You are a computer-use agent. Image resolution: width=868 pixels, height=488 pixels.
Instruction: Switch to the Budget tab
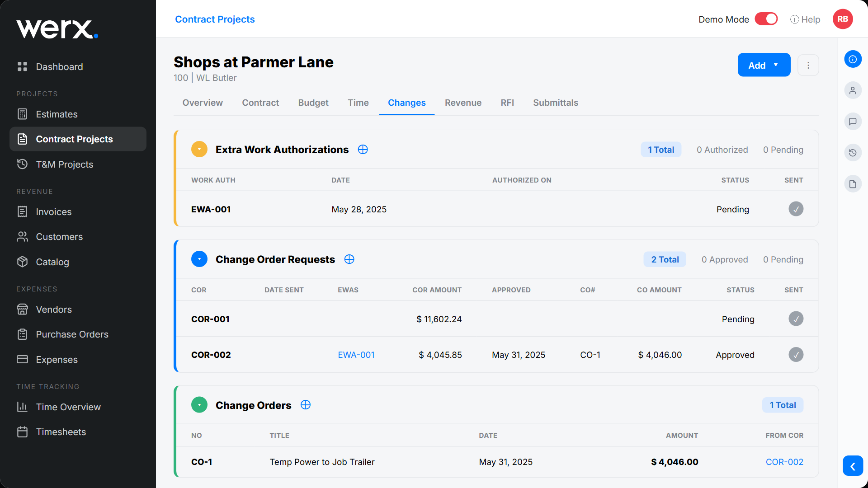coord(313,103)
